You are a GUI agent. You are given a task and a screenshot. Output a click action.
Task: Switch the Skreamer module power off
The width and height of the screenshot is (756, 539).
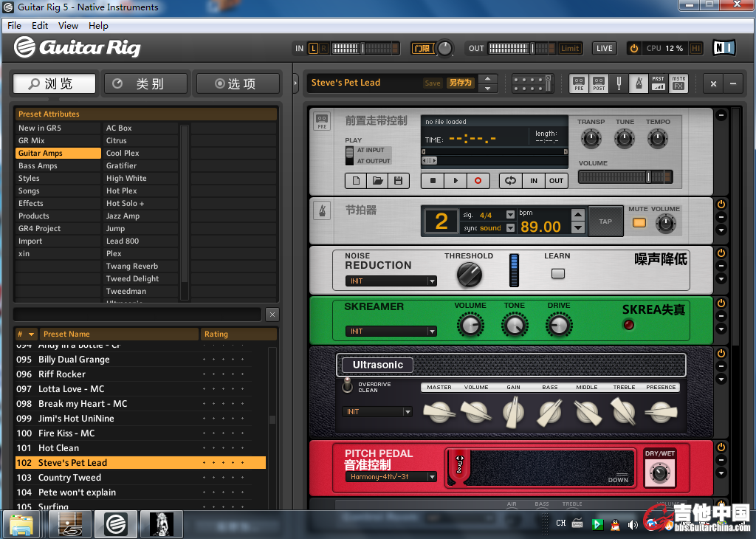[x=721, y=303]
